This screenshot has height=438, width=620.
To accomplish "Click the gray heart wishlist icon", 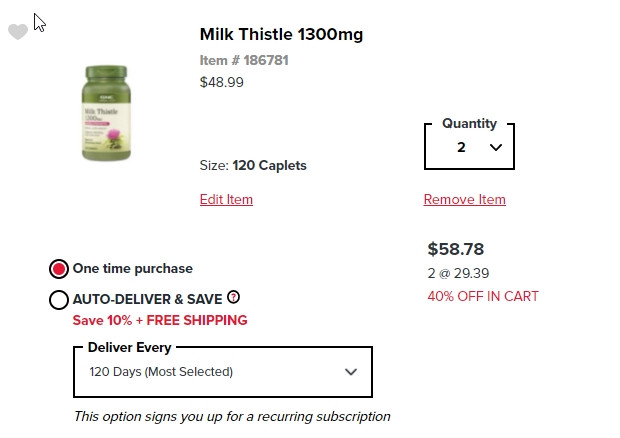I will coord(18,32).
